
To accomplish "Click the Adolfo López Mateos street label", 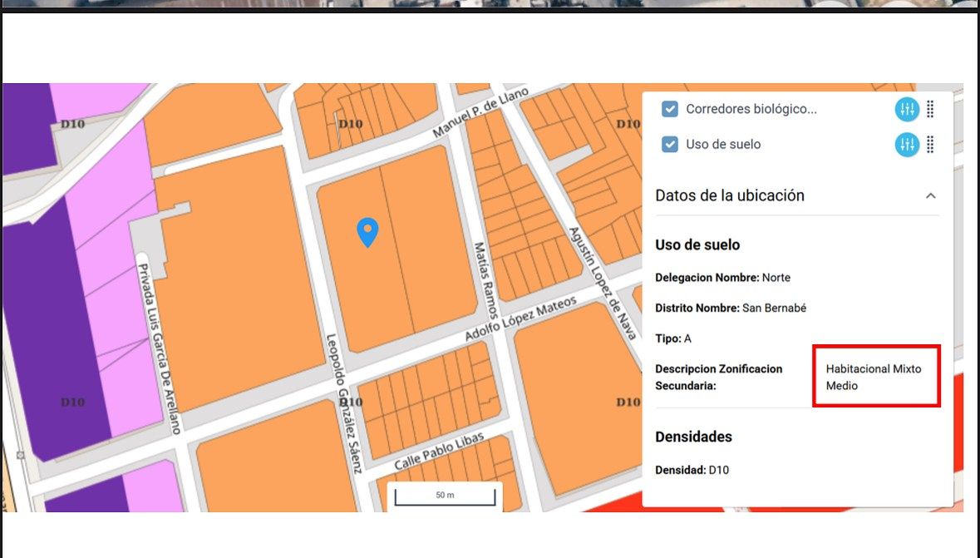I will (x=520, y=320).
